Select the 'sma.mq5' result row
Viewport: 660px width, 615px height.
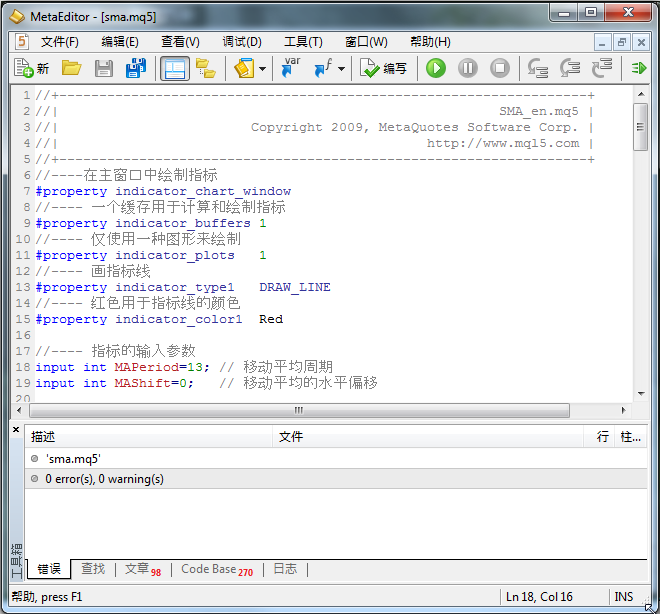[x=336, y=458]
